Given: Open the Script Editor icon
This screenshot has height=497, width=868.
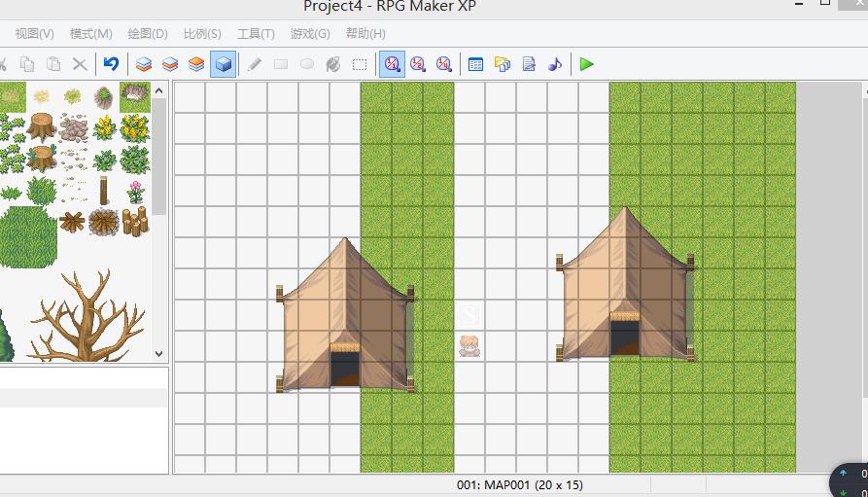Looking at the screenshot, I should [x=529, y=64].
